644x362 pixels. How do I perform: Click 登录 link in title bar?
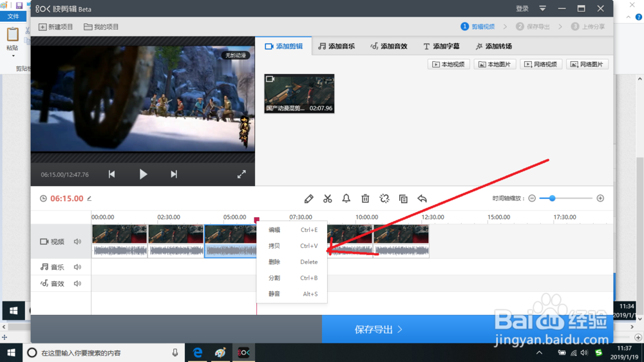[x=522, y=8]
